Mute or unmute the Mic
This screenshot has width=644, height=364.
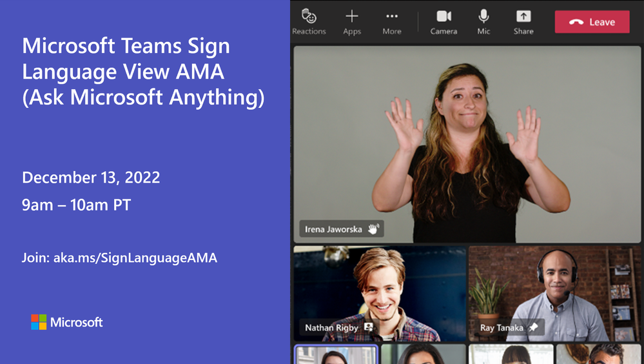click(x=483, y=22)
